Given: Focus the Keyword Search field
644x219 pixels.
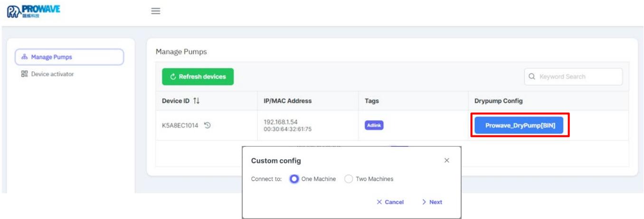Looking at the screenshot, I should [x=573, y=77].
